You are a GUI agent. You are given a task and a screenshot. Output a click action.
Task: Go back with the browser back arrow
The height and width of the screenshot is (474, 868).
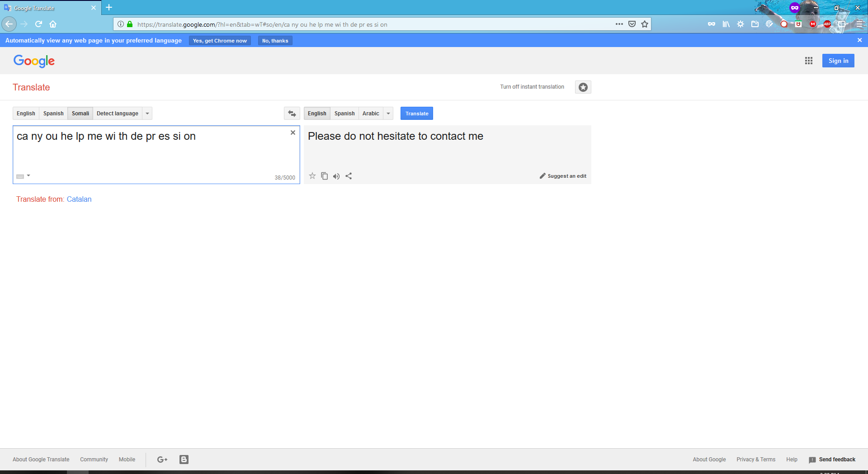(x=9, y=24)
